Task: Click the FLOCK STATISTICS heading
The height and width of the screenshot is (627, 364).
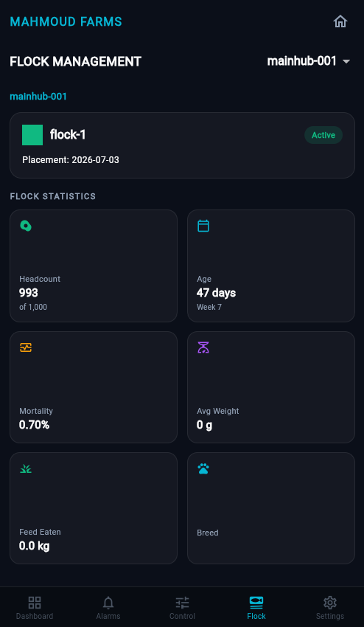Action: point(53,196)
